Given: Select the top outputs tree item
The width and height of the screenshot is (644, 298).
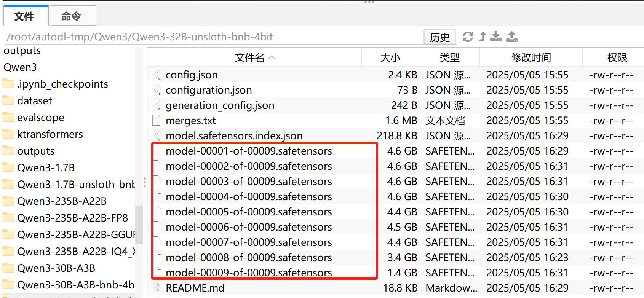Looking at the screenshot, I should [22, 51].
